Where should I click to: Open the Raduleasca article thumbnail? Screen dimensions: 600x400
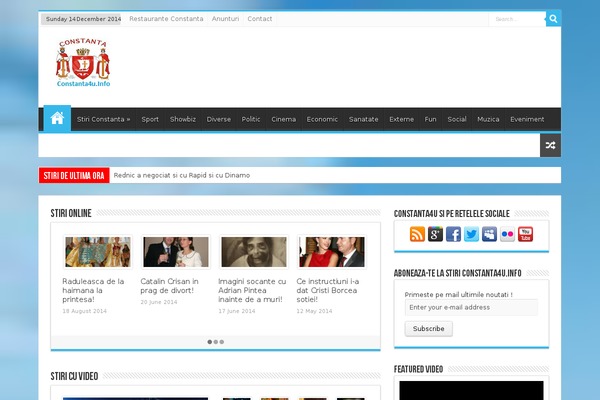tap(98, 252)
